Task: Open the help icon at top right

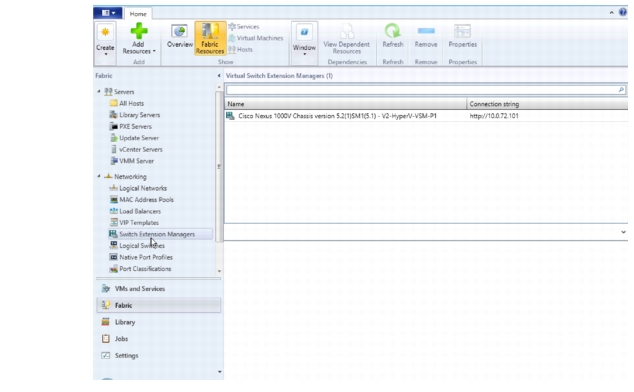Action: click(623, 13)
